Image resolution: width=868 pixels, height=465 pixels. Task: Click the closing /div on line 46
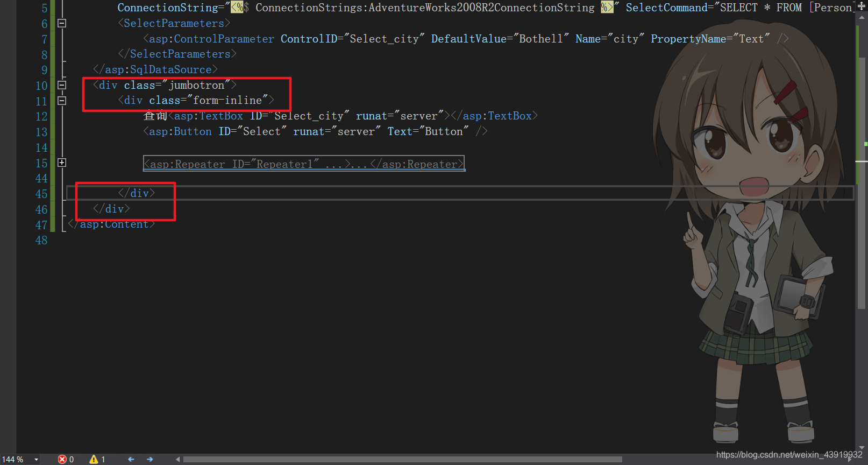tap(111, 209)
